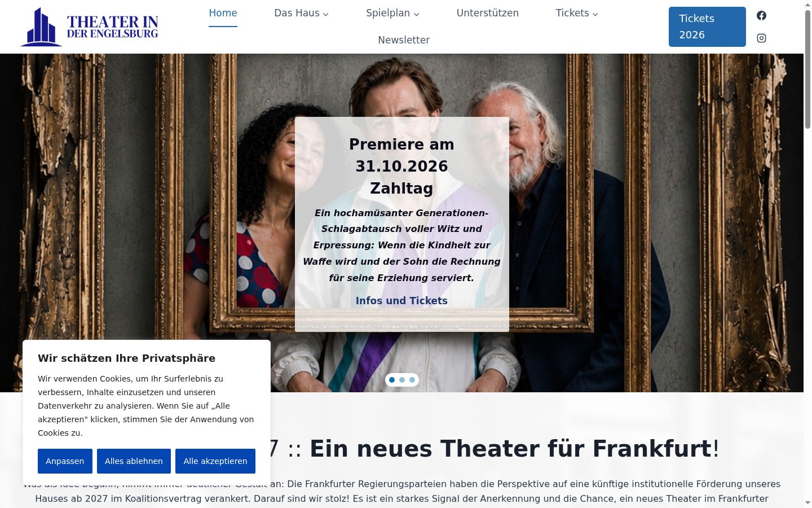Click the scrollbar down arrow
Viewport: 812px width, 508px height.
coord(807,502)
